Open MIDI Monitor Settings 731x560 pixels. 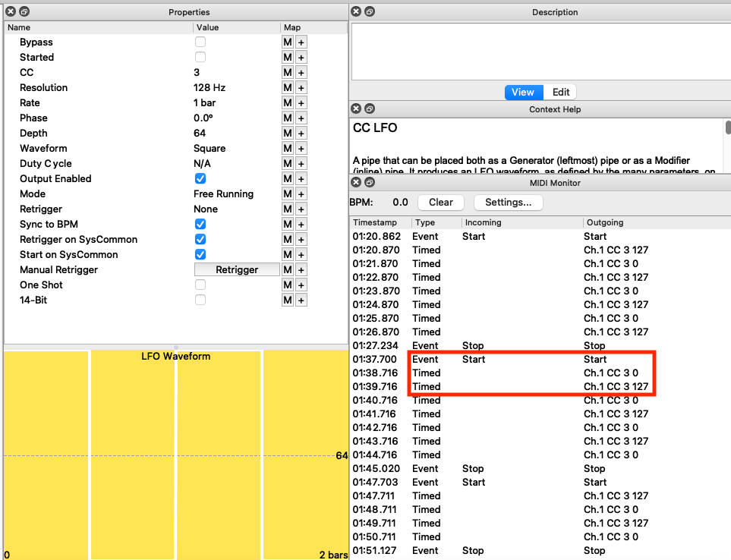(x=508, y=202)
